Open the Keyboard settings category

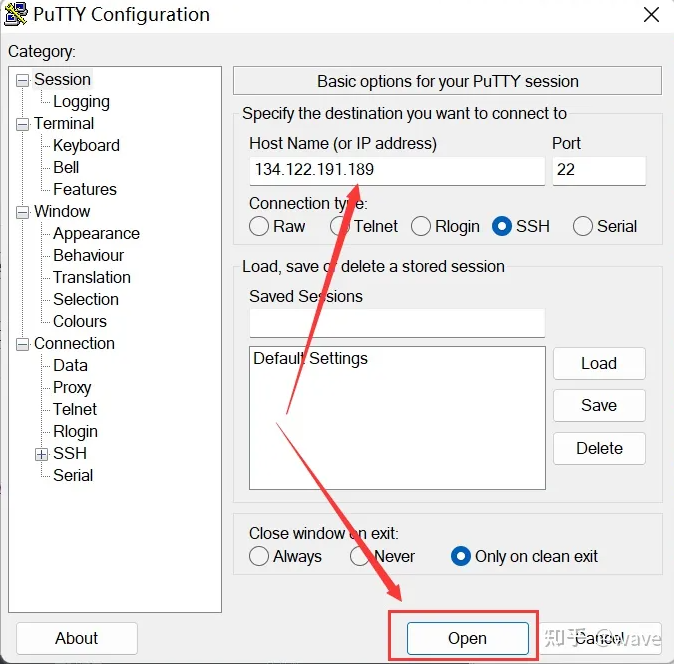pos(86,146)
